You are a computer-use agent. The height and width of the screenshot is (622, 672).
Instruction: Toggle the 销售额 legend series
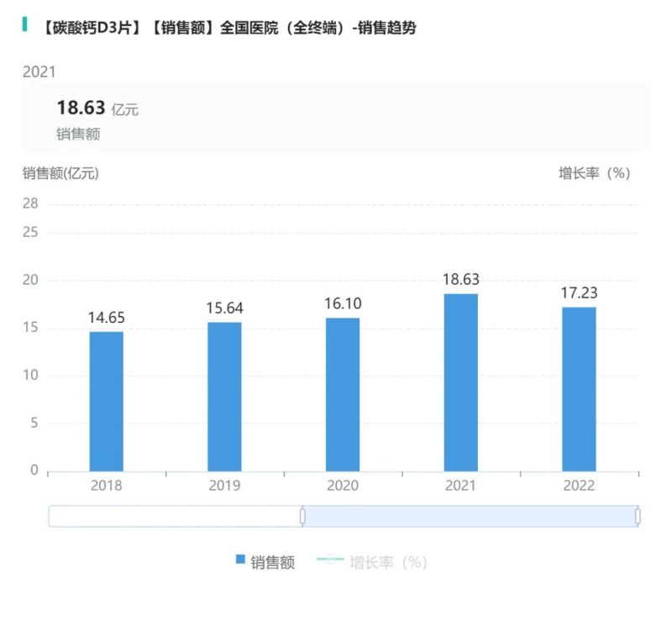tap(272, 562)
